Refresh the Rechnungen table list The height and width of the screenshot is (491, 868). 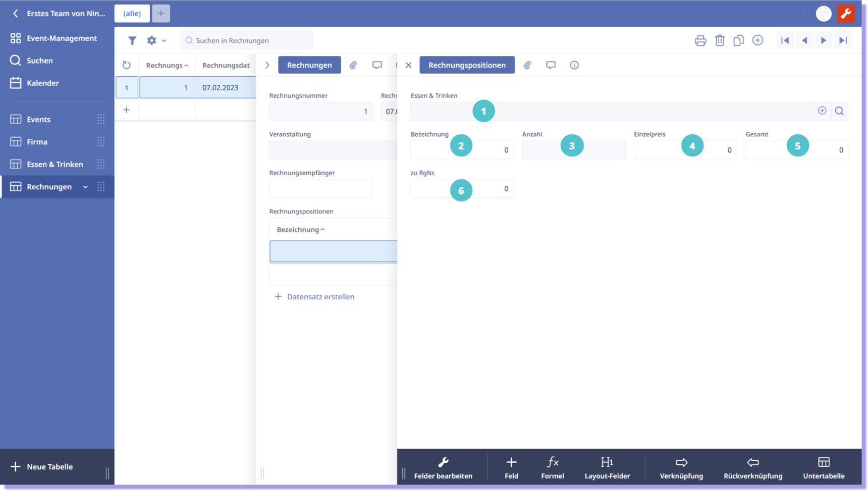[127, 65]
